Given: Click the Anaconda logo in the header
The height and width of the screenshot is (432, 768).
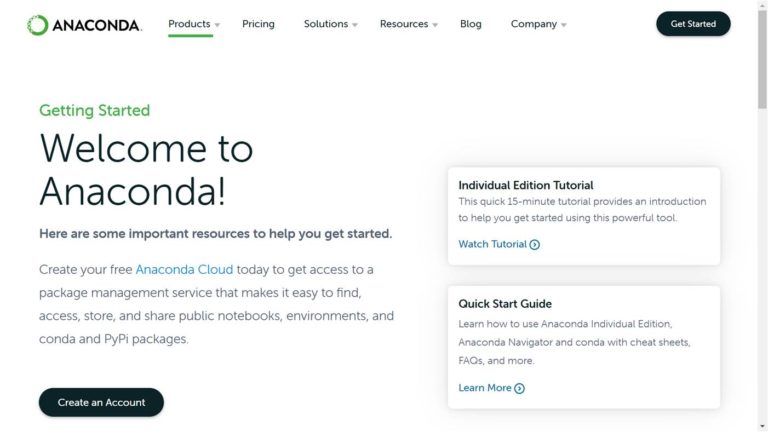Looking at the screenshot, I should 84,25.
